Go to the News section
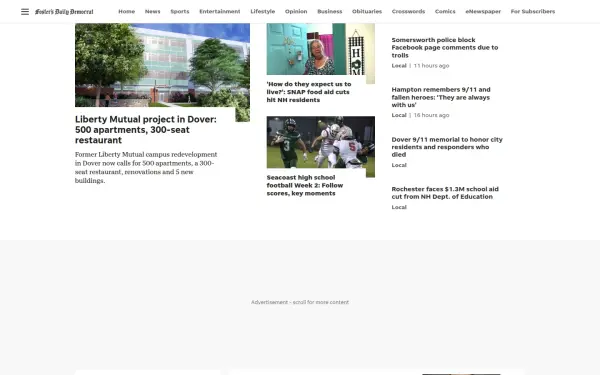Screen dimensions: 600x375 152,11
